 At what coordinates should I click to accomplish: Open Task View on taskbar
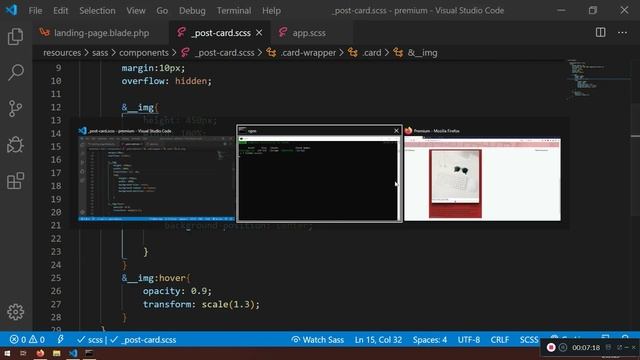(x=23, y=353)
